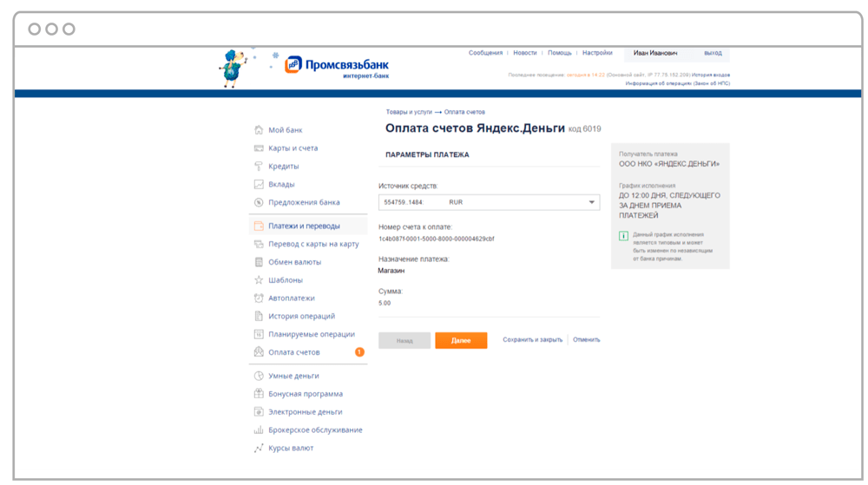Click the star icon beside Шаблоны
This screenshot has height=485, width=868.
259,280
